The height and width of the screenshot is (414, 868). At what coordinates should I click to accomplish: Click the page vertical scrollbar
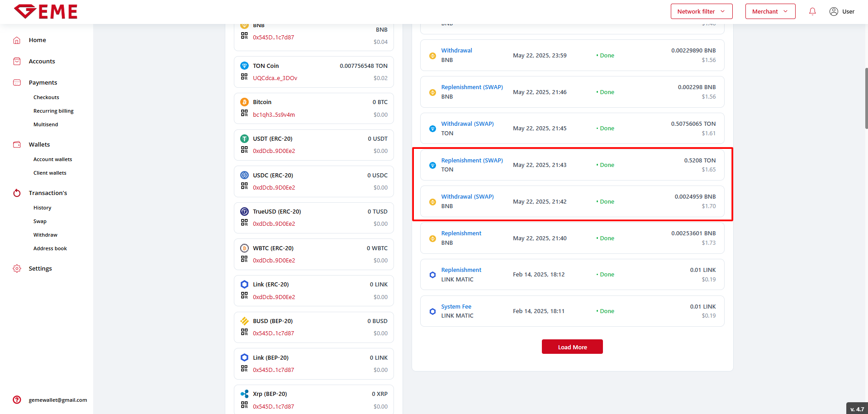866,99
